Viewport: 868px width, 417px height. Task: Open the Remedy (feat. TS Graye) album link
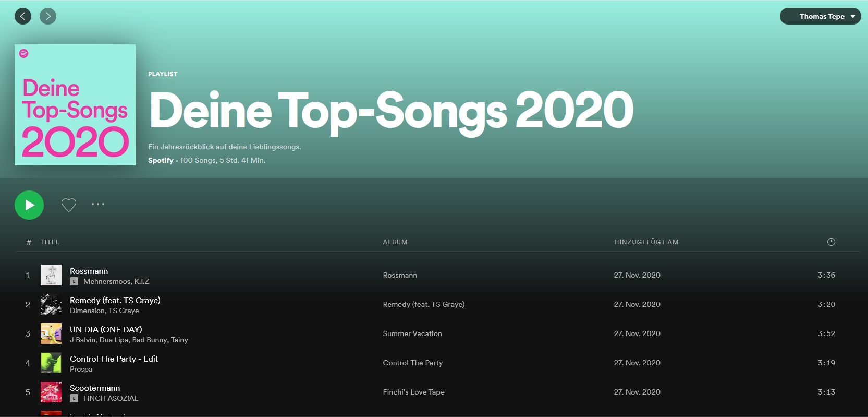pyautogui.click(x=424, y=304)
